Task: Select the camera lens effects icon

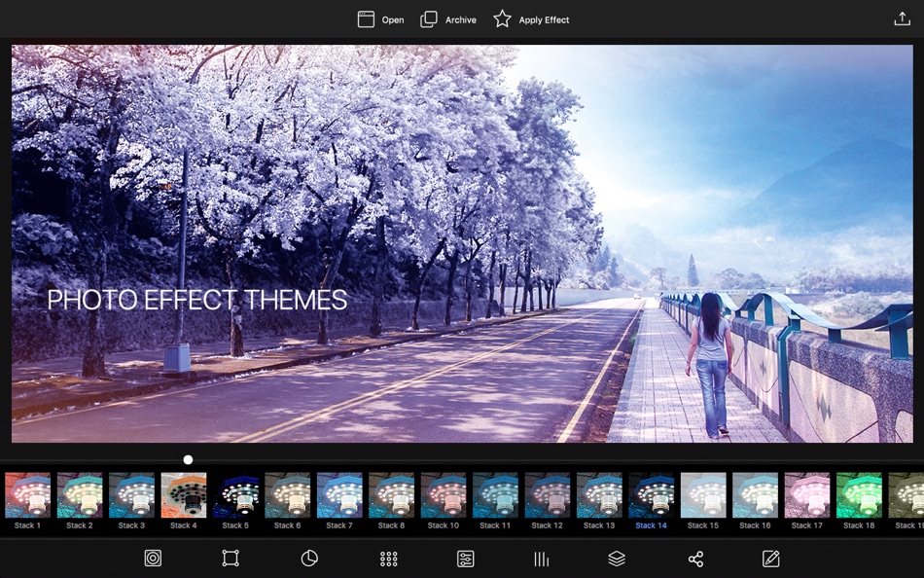Action: coord(153,559)
